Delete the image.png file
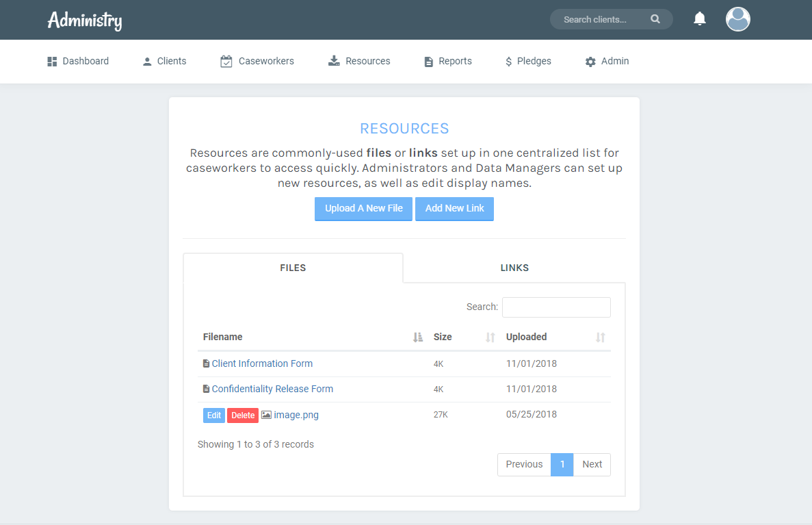Screen dimensions: 812x525 [242, 415]
